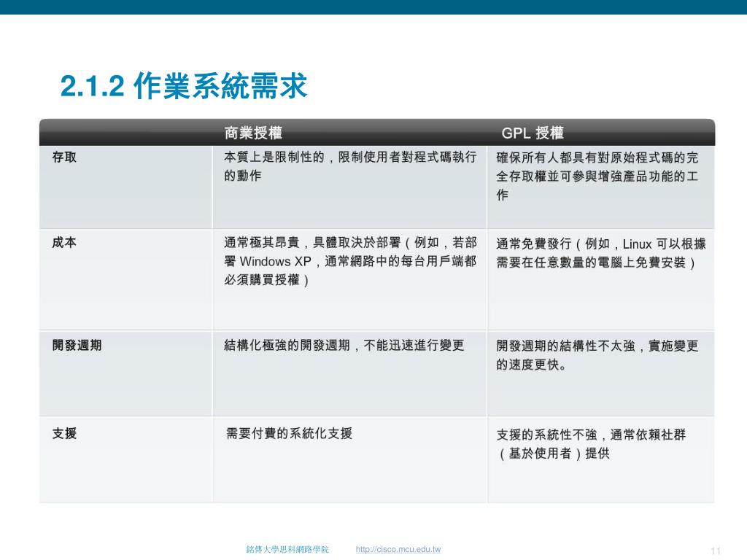This screenshot has height=560, width=747.
Task: Select the 成本 row label
Action: (64, 242)
